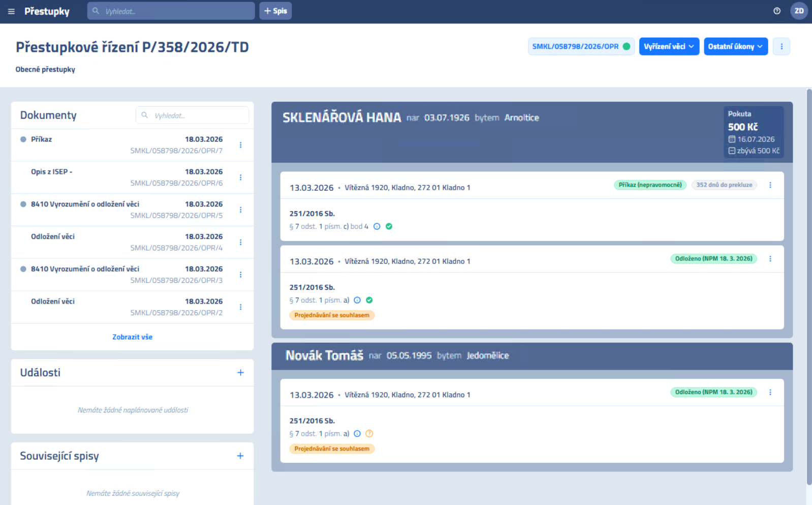The image size is (812, 505).
Task: Focus the top Vyhledat search field
Action: [171, 11]
